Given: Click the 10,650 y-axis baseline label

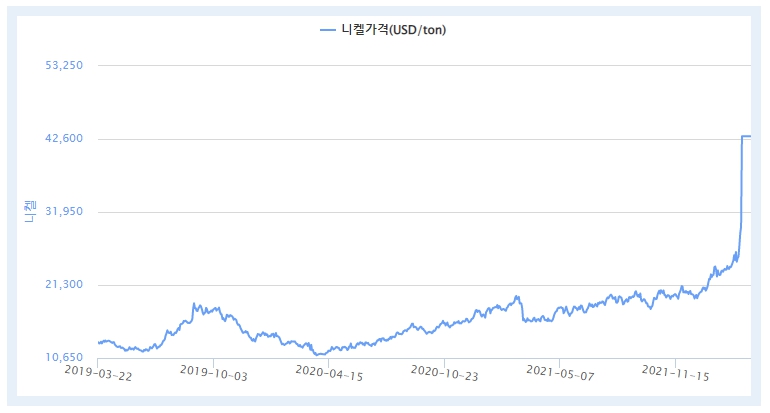Looking at the screenshot, I should click(66, 358).
